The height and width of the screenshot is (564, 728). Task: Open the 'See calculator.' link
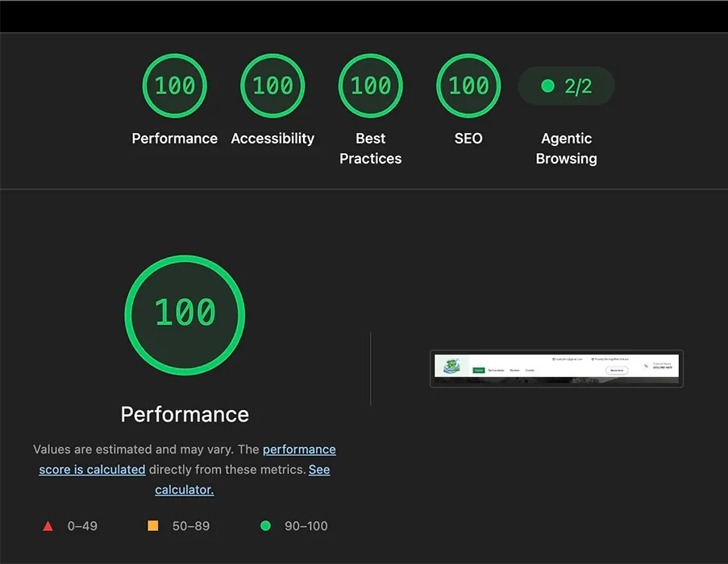pyautogui.click(x=243, y=479)
